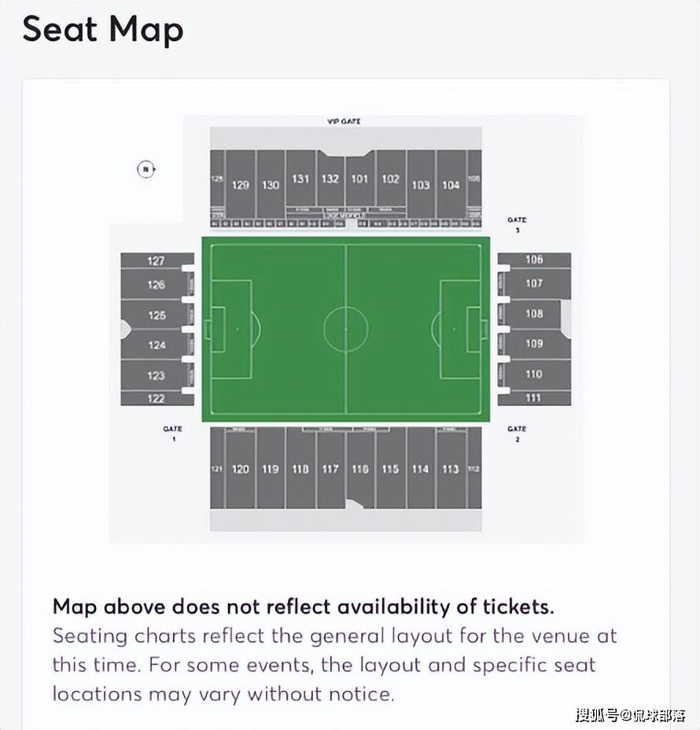This screenshot has width=700, height=730.
Task: Select seating section 110
Action: point(534,374)
